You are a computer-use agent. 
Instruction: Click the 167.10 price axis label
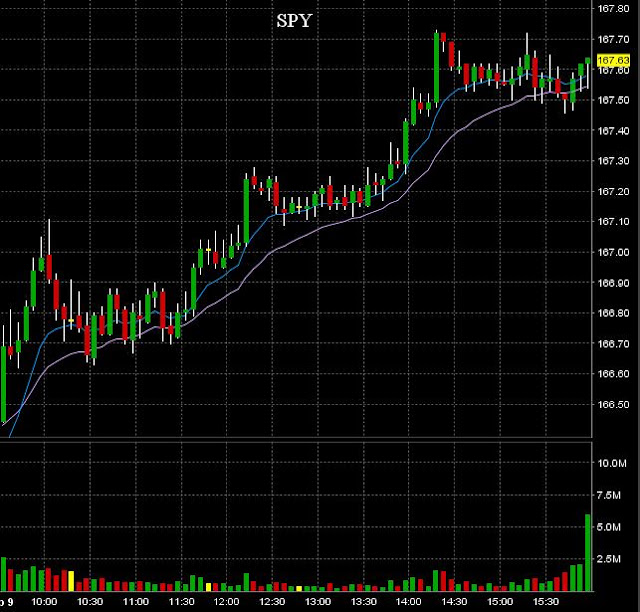(x=613, y=222)
